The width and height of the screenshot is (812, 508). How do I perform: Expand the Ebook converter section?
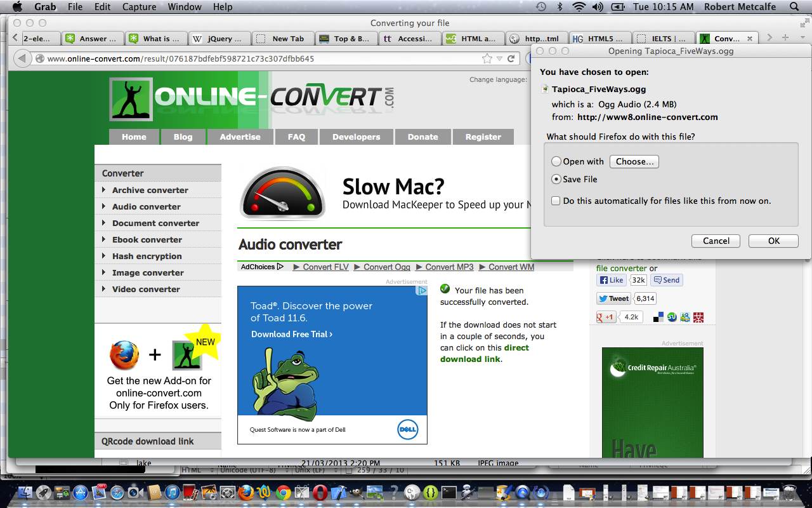click(x=103, y=239)
